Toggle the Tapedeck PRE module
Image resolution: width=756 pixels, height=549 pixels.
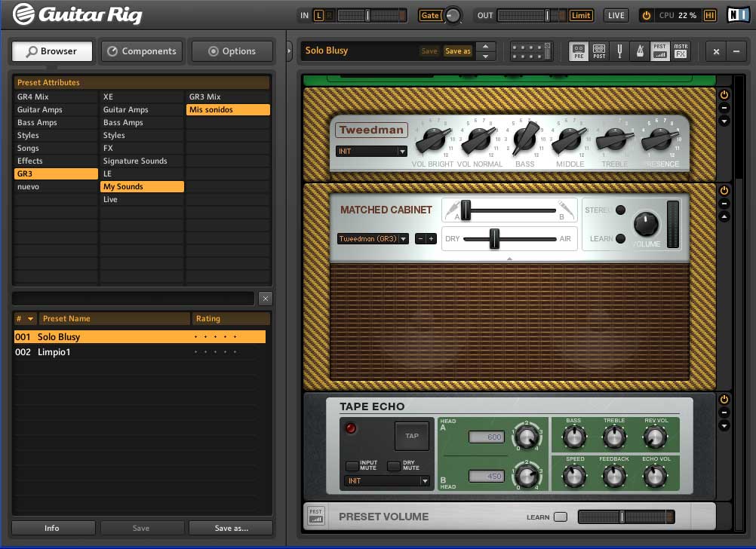(x=579, y=51)
